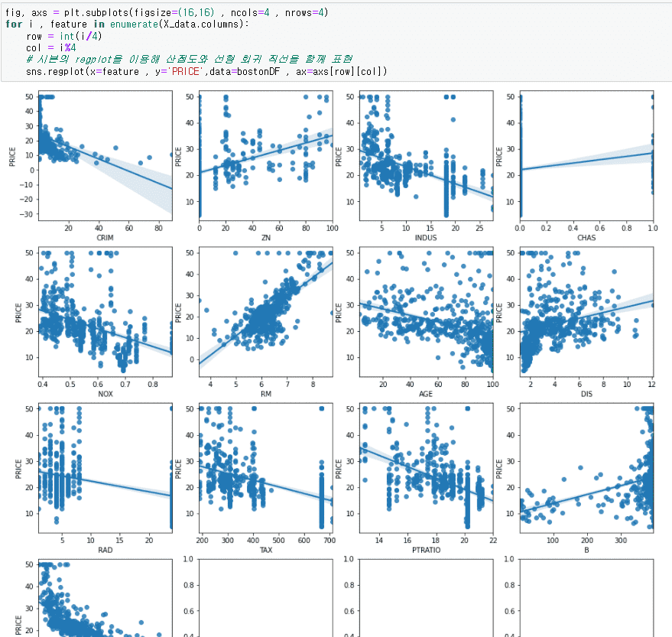672x637 pixels.
Task: Click the empty subplot below the PTRATIO plot
Action: coord(427,598)
